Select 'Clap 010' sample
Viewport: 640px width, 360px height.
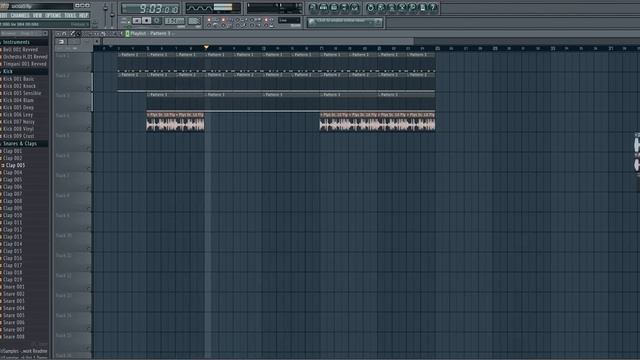(x=13, y=216)
